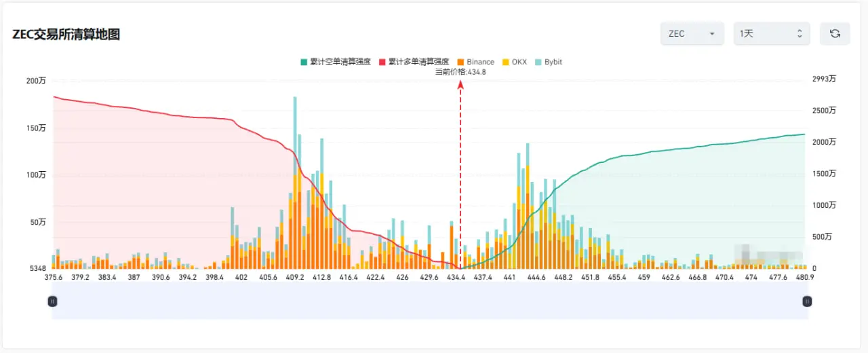Screen dimensions: 868x353
Task: Click the yellow OKX legend swatch
Action: [x=506, y=62]
